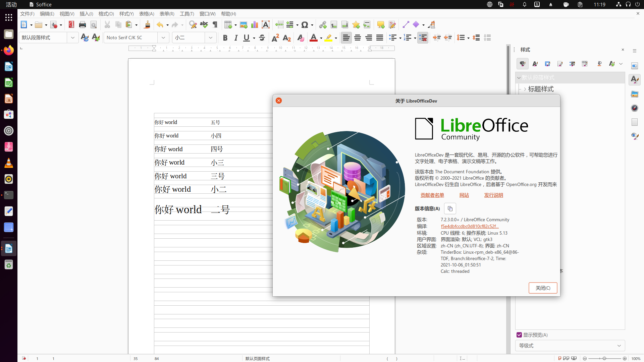
Task: Open the 等级式 filter dropdown
Action: pos(570,346)
